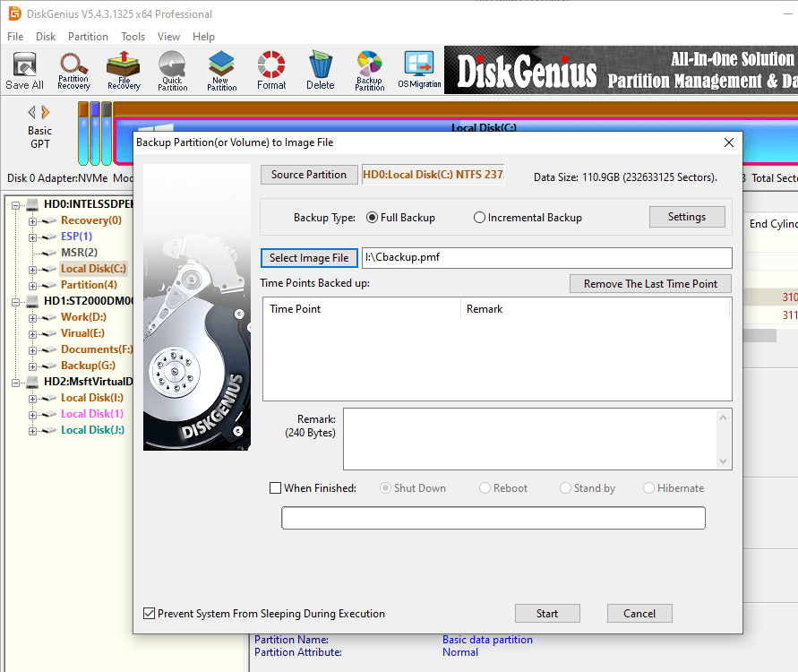Screen dimensions: 798x672
Task: Uncheck Prevent System From Sleeping option
Action: click(x=150, y=614)
